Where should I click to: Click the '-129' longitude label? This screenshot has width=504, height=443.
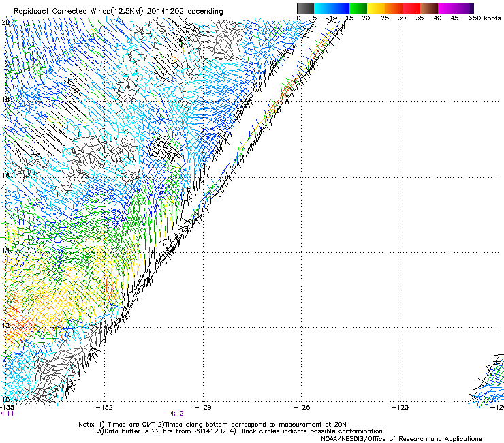point(203,408)
